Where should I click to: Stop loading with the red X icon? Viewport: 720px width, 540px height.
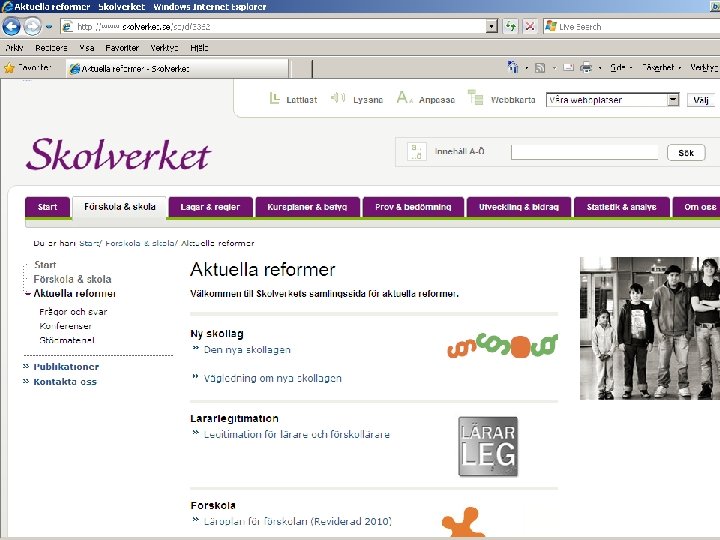pyautogui.click(x=529, y=27)
